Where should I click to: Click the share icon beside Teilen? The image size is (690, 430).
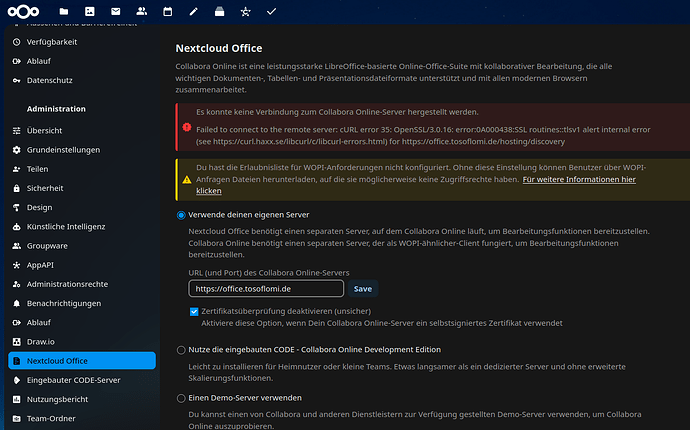coord(16,169)
